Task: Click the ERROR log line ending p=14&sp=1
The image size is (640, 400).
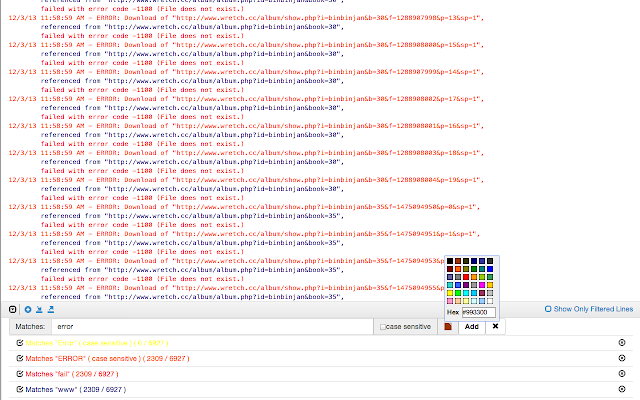Action: (246, 72)
